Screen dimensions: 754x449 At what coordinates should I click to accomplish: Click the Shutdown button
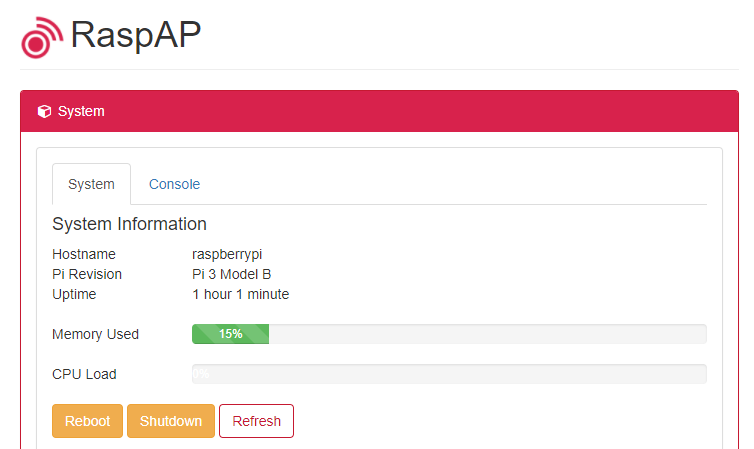point(171,421)
